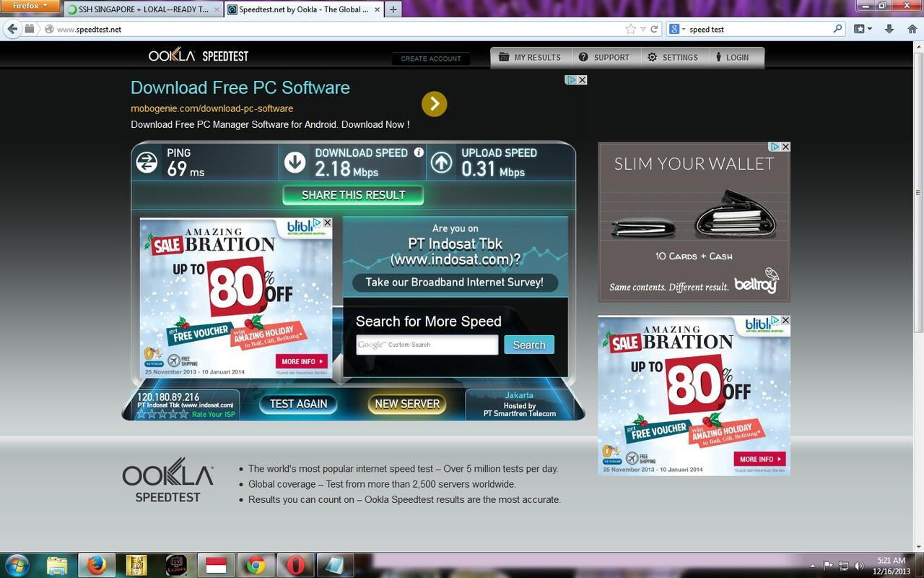Viewport: 924px width, 578px height.
Task: Reload the page with the refresh icon
Action: click(655, 29)
